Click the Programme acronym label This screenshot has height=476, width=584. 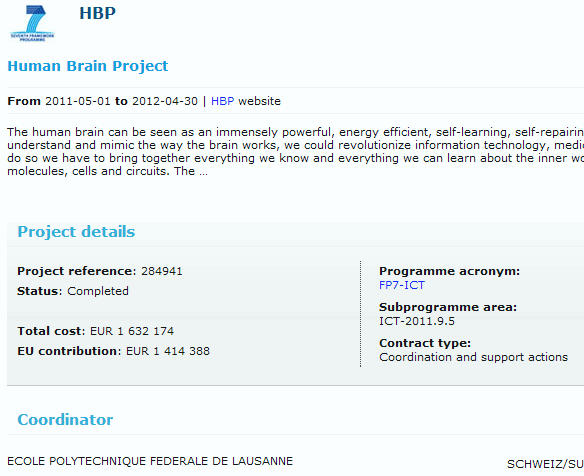click(x=450, y=271)
